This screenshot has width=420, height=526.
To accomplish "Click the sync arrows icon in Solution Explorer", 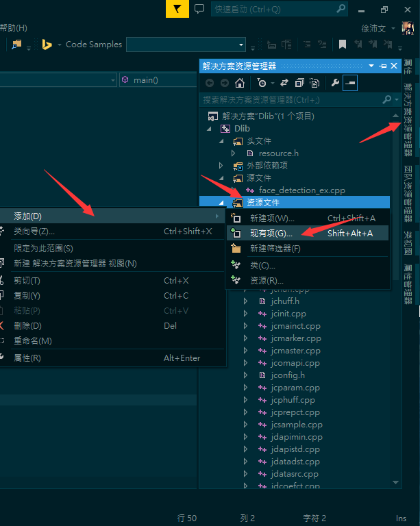I will click(284, 83).
